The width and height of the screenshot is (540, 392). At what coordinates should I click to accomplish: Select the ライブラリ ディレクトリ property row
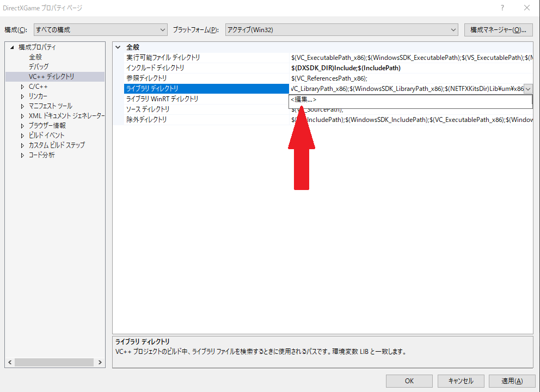[206, 89]
